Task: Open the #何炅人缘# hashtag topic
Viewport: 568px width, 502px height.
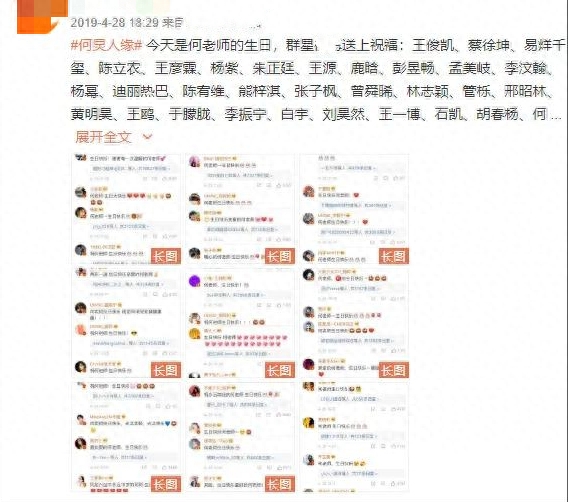Action: pyautogui.click(x=106, y=45)
